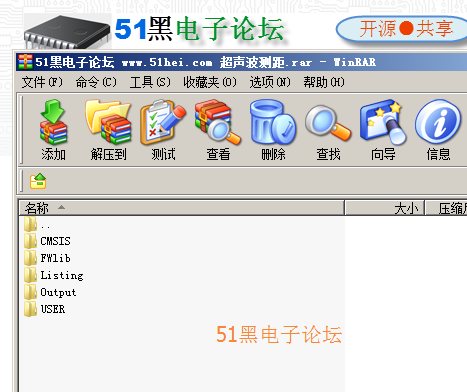Screen dimensions: 467x392
Task: Open the 帮助(H) help menu
Action: [x=324, y=82]
